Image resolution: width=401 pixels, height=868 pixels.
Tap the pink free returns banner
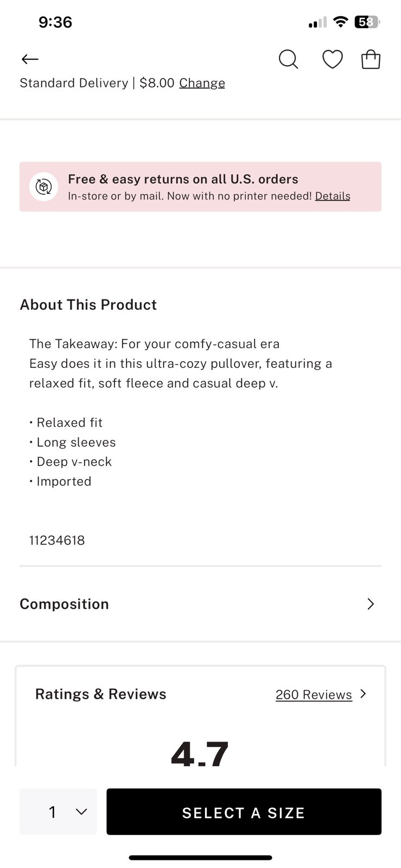click(x=200, y=187)
